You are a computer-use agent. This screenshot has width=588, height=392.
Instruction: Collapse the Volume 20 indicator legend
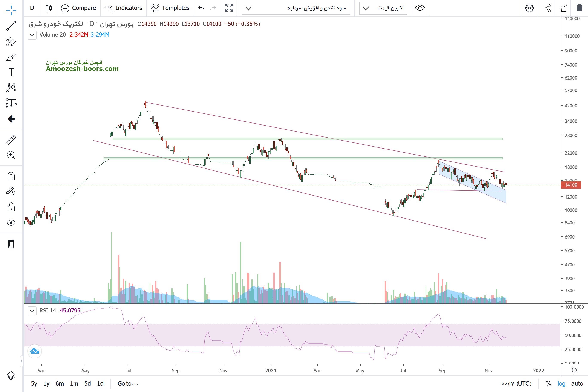(x=32, y=35)
